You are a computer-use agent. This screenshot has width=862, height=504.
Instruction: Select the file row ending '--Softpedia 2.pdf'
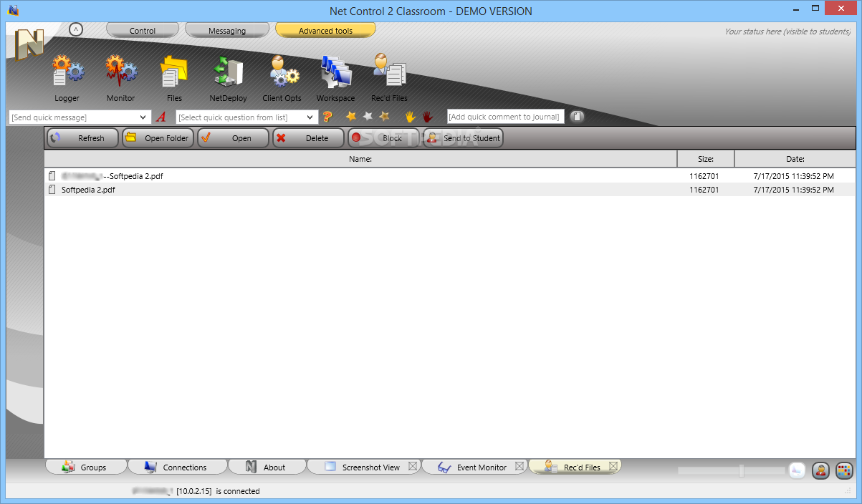(450, 175)
